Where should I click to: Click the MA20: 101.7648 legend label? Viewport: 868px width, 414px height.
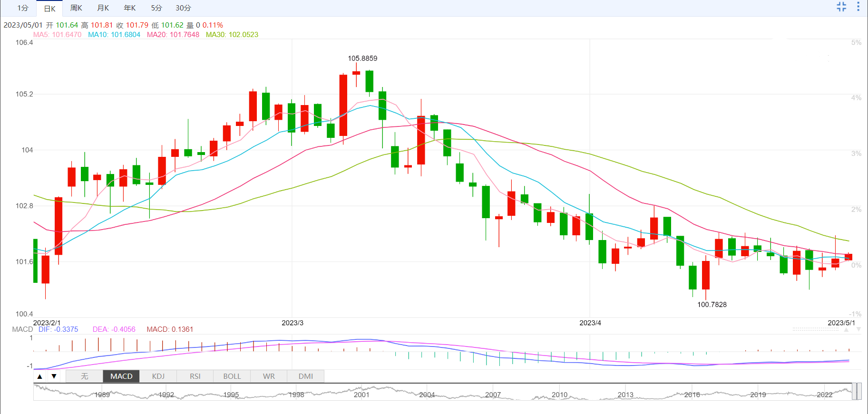(x=173, y=35)
